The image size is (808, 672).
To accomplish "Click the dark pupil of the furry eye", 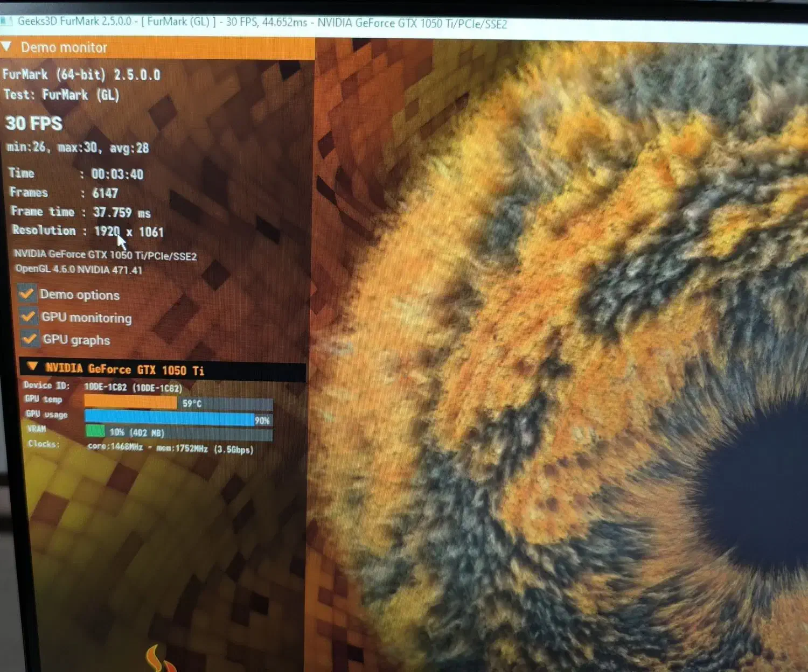I will click(760, 495).
